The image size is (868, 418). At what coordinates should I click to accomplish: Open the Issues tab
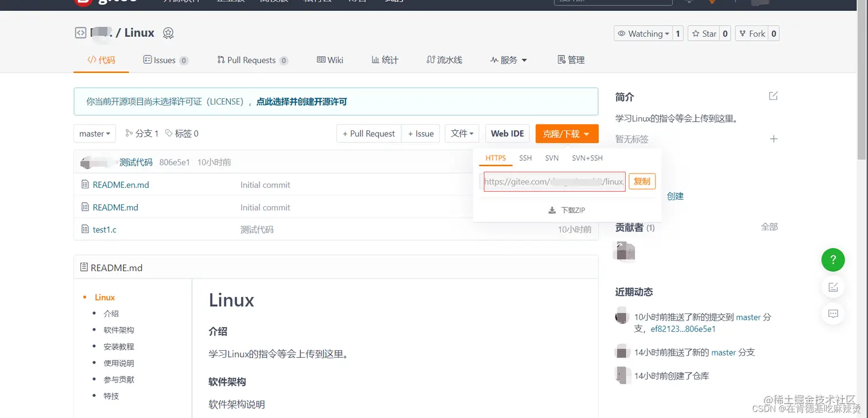pyautogui.click(x=165, y=60)
